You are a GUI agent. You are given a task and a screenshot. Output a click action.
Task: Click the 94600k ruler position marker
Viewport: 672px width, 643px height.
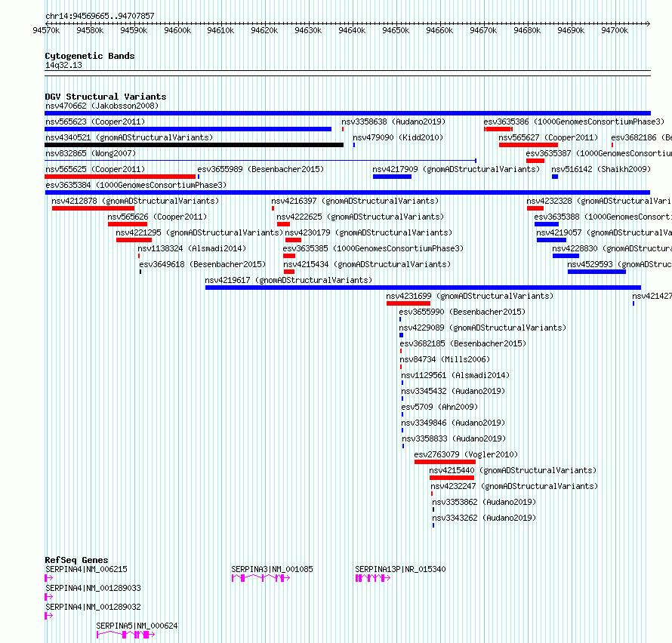click(x=177, y=30)
